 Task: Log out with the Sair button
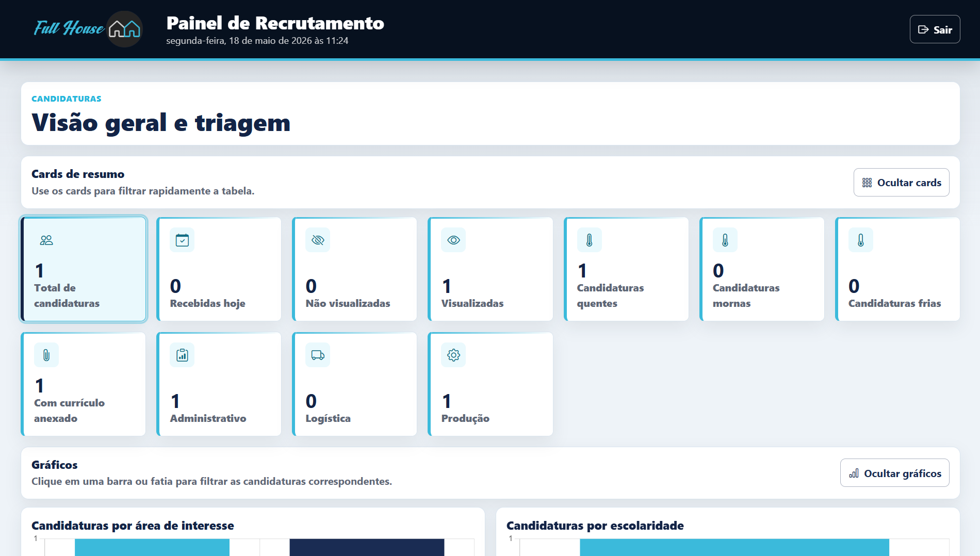pos(935,29)
